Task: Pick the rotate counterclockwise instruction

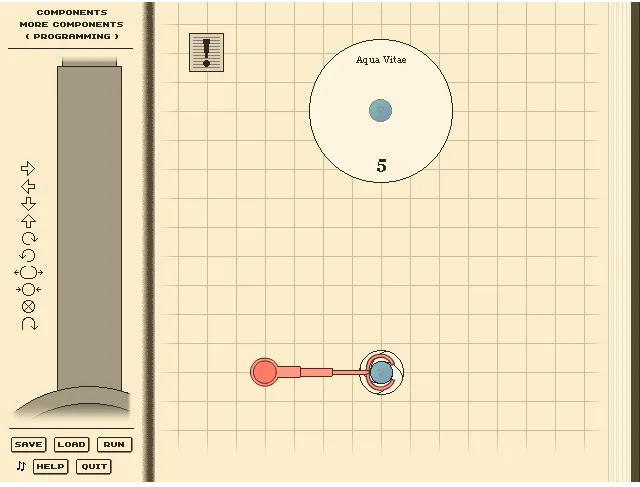Action: tap(28, 256)
